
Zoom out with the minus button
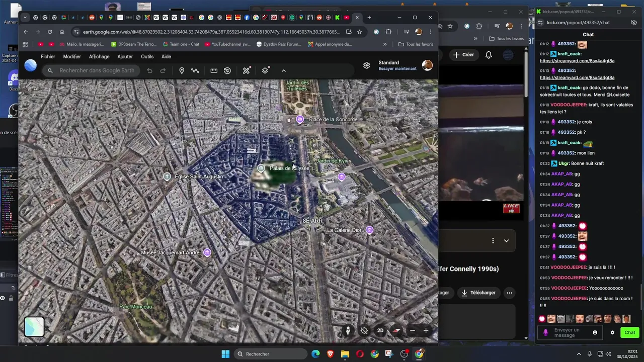pyautogui.click(x=413, y=331)
